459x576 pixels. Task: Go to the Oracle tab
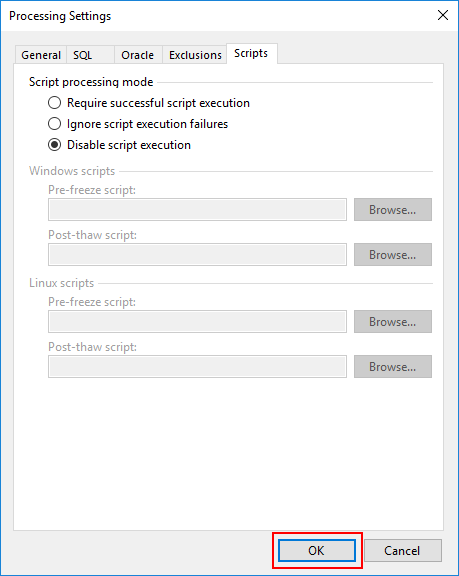point(138,55)
